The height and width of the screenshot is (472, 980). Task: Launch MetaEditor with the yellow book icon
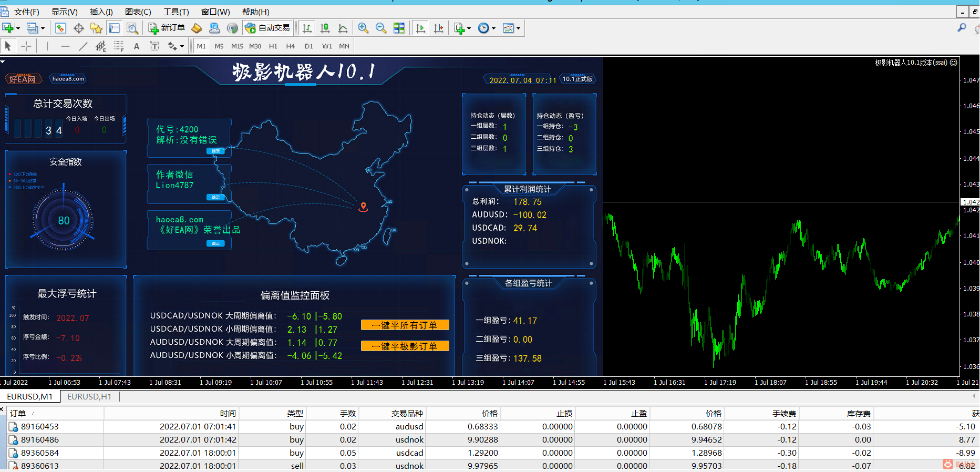pos(197,28)
